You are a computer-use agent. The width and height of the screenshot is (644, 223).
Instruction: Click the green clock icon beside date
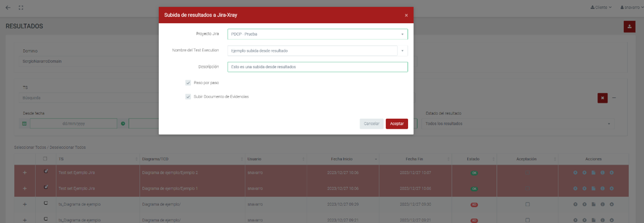123,124
